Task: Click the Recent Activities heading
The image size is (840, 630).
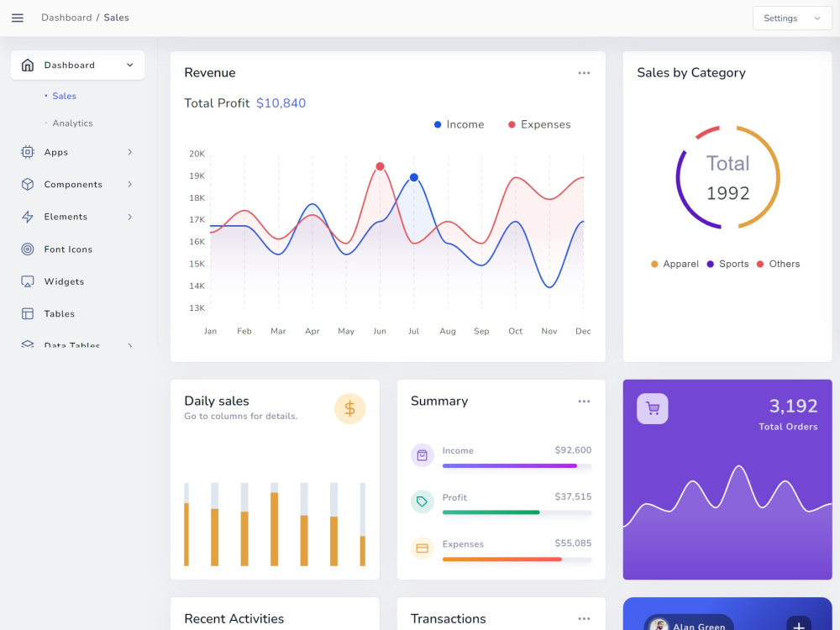Action: click(x=234, y=619)
